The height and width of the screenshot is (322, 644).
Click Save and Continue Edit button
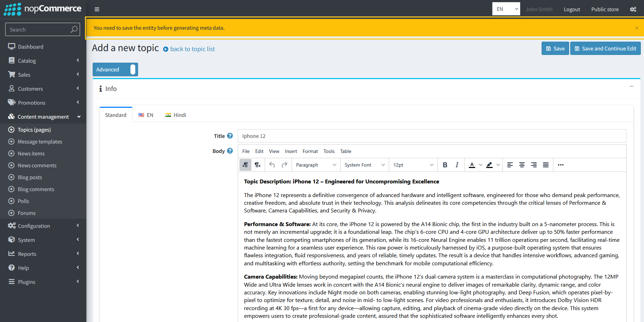point(605,49)
